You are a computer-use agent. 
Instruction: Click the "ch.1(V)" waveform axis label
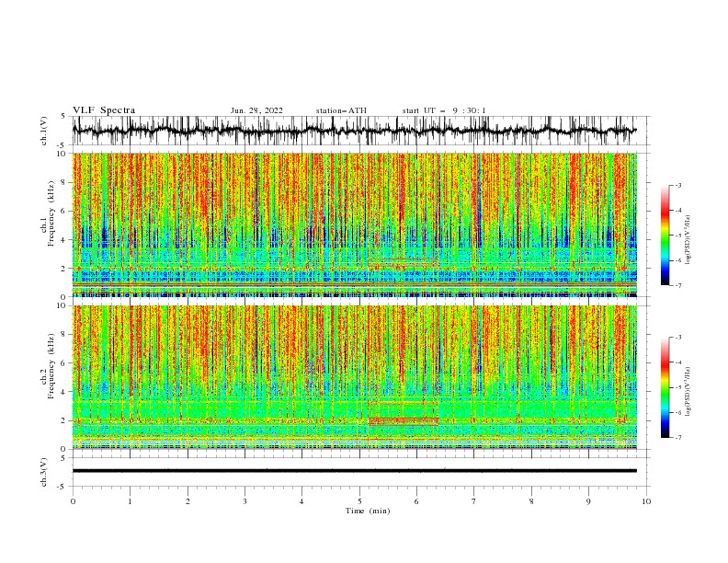(x=44, y=131)
